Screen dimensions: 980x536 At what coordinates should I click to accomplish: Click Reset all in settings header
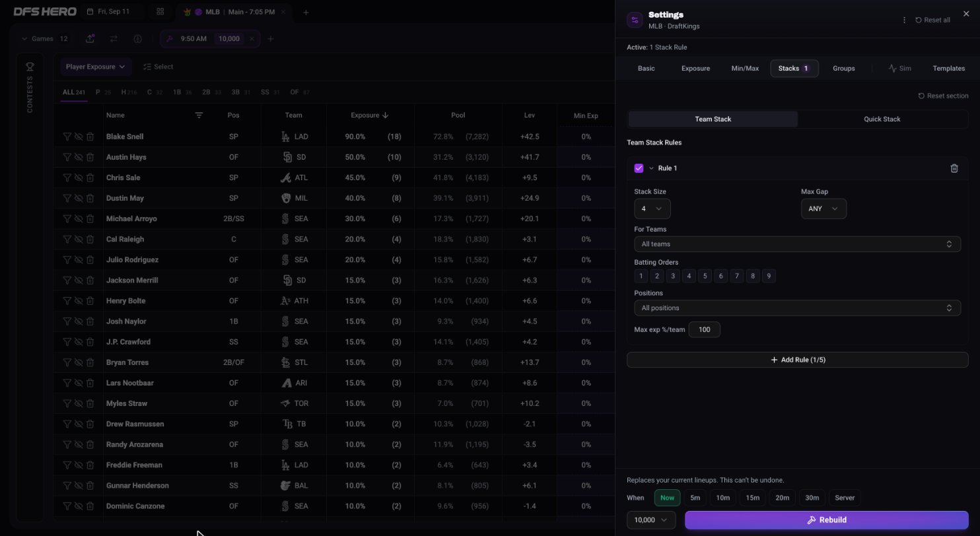tap(932, 20)
